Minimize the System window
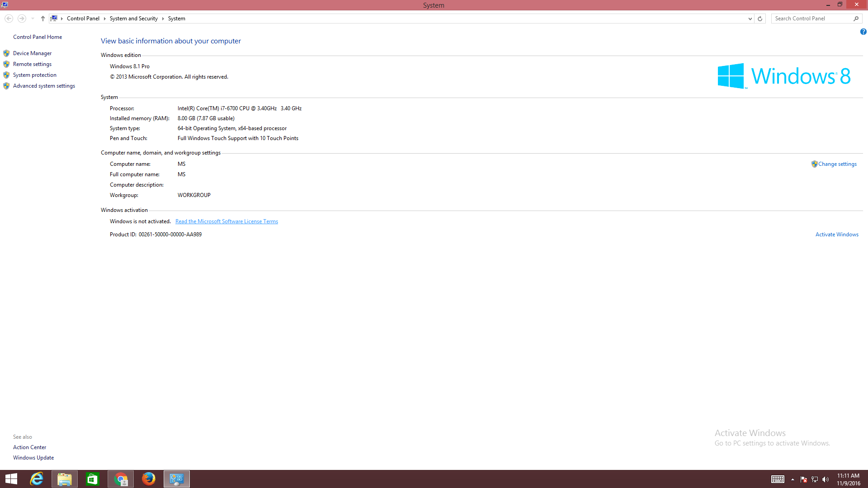 click(828, 5)
